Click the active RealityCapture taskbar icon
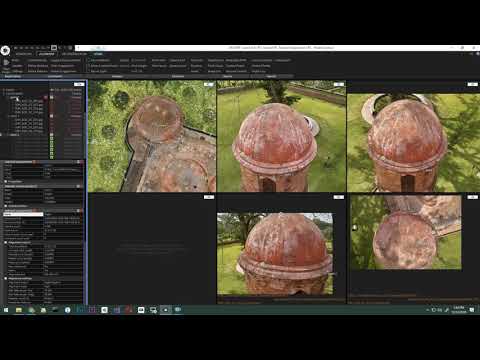The height and width of the screenshot is (360, 480). click(x=165, y=310)
